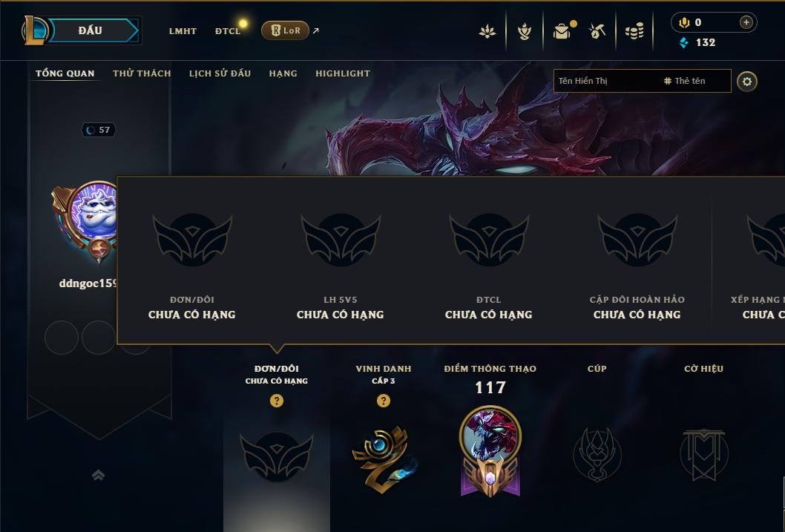
Task: Open the Loot crafting hammer icon
Action: 597,31
